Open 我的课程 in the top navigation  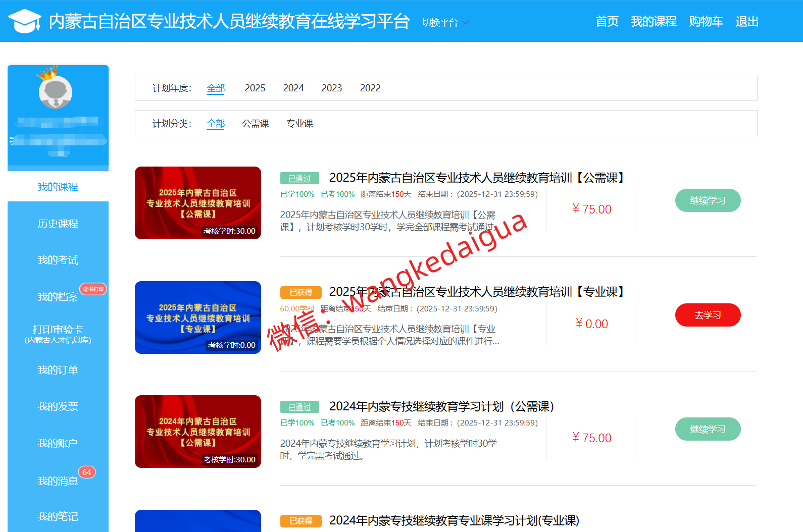tap(654, 21)
